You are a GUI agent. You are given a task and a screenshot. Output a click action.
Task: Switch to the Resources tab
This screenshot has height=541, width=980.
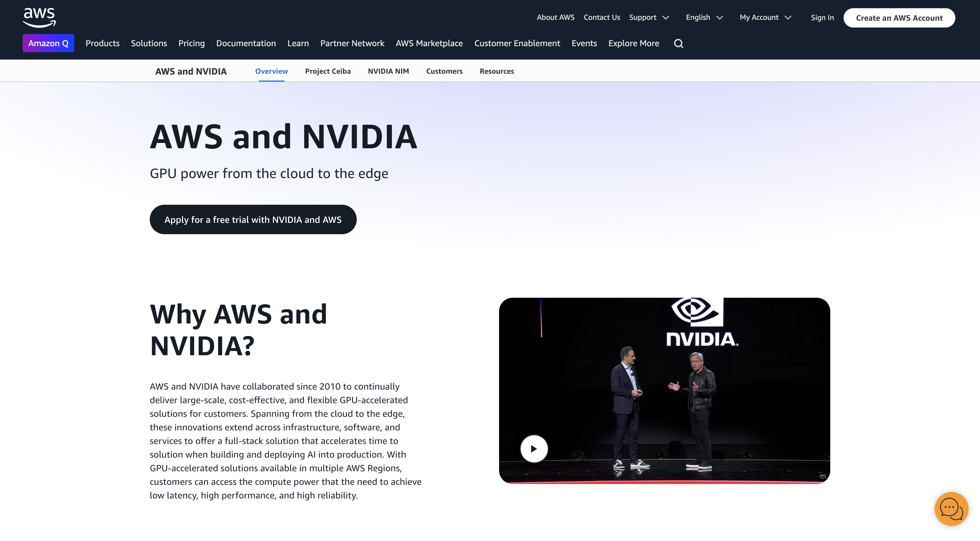[497, 71]
